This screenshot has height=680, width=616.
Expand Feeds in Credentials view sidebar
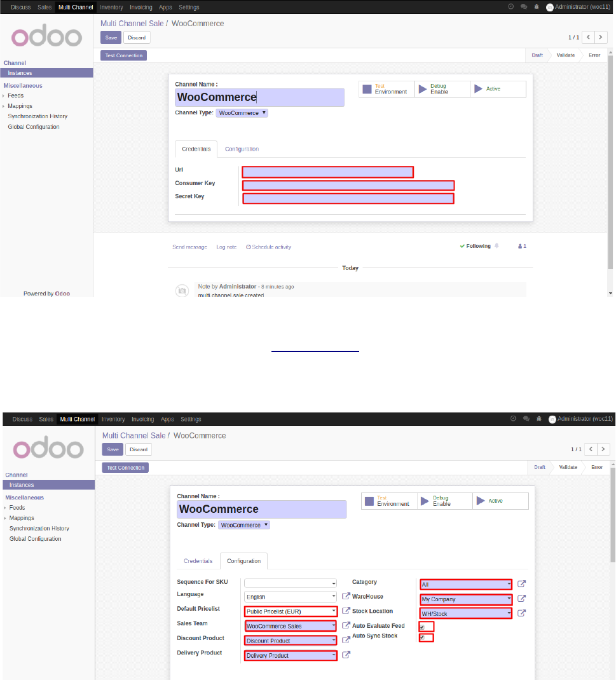pos(15,95)
